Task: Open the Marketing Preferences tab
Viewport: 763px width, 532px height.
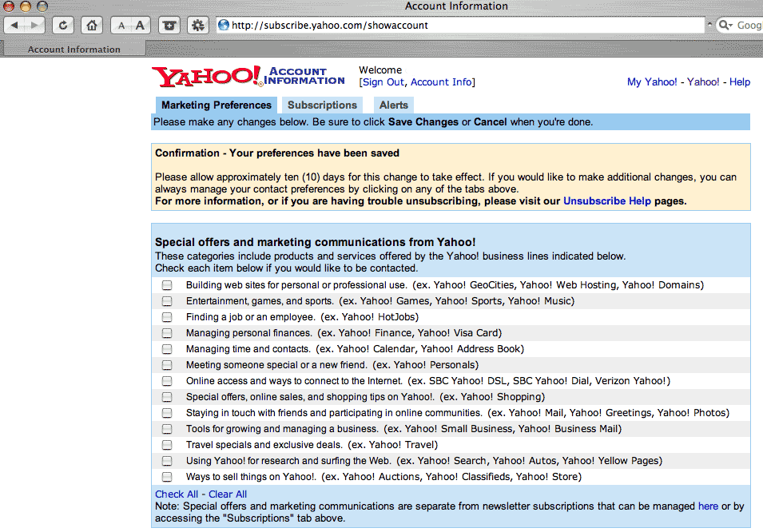Action: (217, 105)
